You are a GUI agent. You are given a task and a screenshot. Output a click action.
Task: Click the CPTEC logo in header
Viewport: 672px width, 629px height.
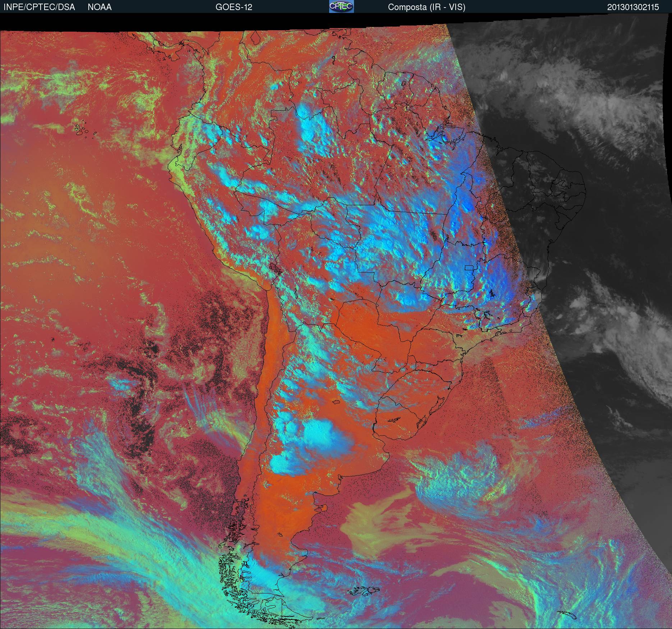tap(341, 6)
